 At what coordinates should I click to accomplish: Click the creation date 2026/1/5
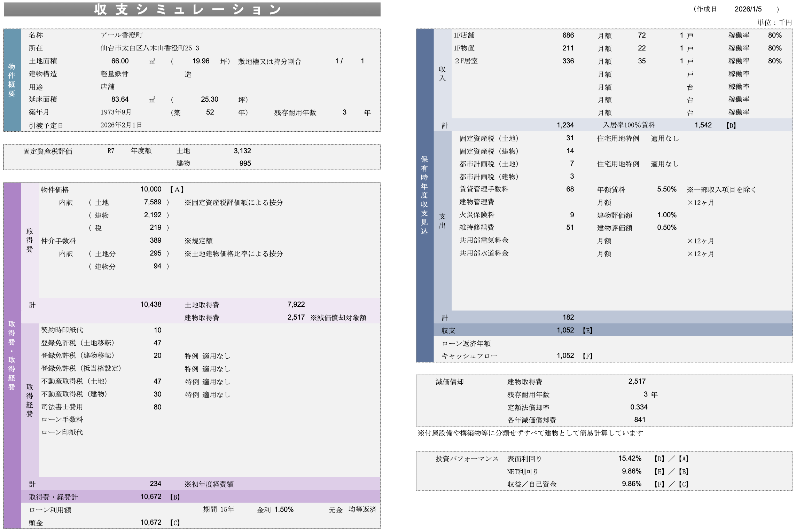[x=748, y=9]
